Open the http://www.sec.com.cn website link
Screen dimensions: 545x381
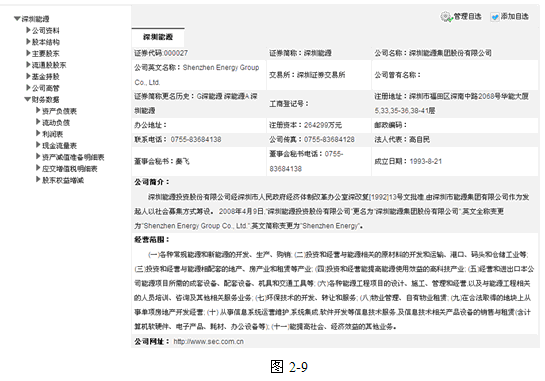pyautogui.click(x=209, y=341)
